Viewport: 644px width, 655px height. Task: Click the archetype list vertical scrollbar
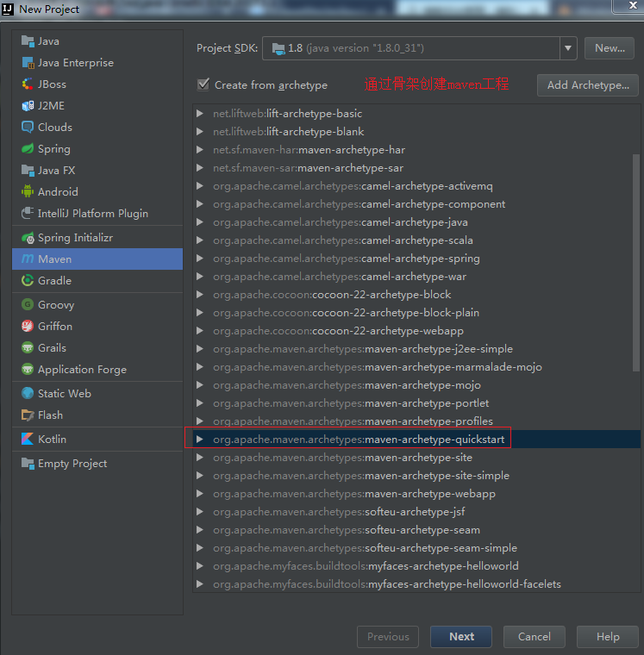tap(636, 263)
